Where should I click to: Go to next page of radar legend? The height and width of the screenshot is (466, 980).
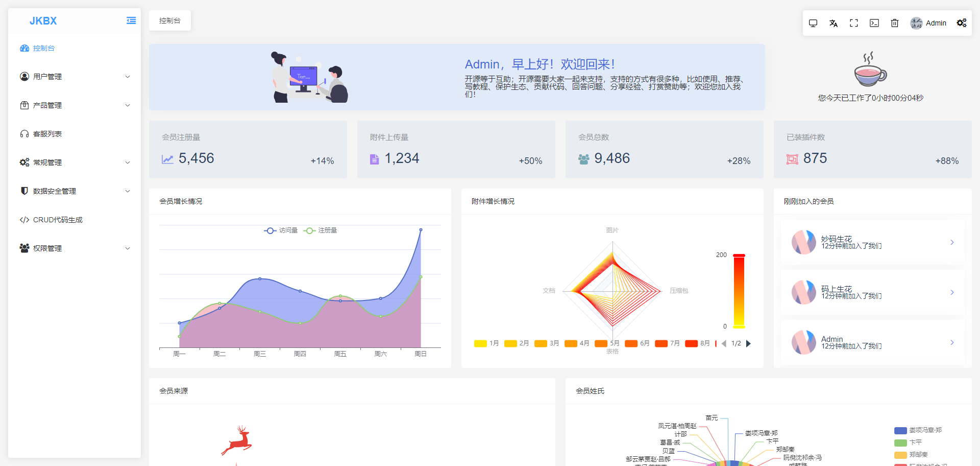pos(748,343)
